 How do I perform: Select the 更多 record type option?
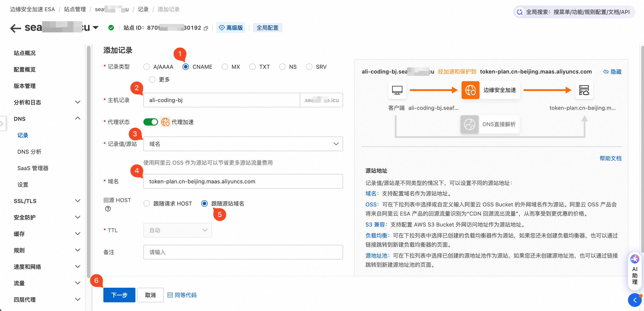pyautogui.click(x=152, y=80)
